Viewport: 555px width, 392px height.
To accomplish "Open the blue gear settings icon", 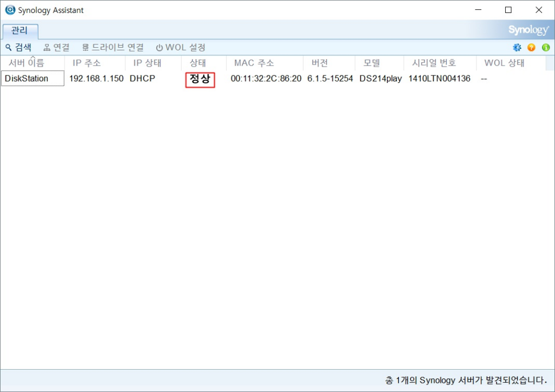I will click(517, 48).
